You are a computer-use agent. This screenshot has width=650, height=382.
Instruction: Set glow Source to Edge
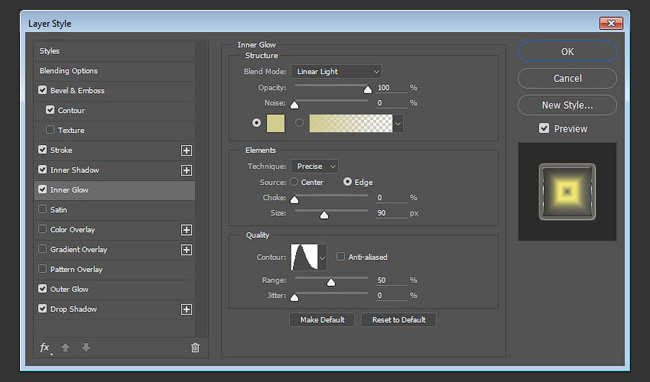click(347, 182)
